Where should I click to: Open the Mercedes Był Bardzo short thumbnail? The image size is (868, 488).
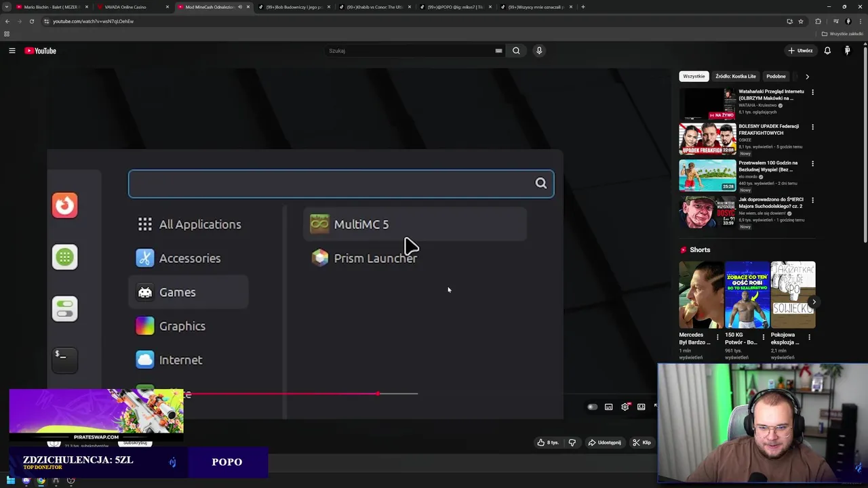click(701, 295)
